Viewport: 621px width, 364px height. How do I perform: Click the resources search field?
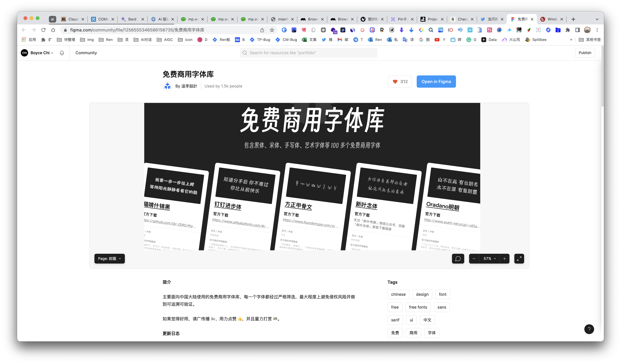pyautogui.click(x=308, y=53)
